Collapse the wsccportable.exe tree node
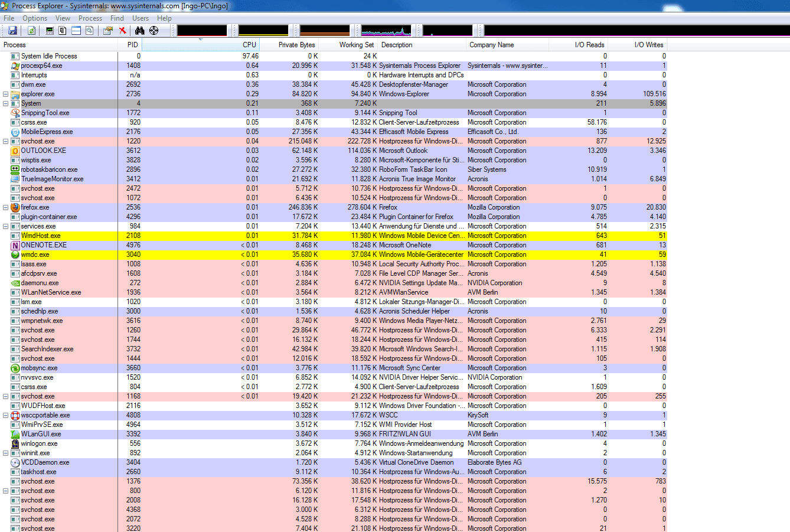 (6, 415)
